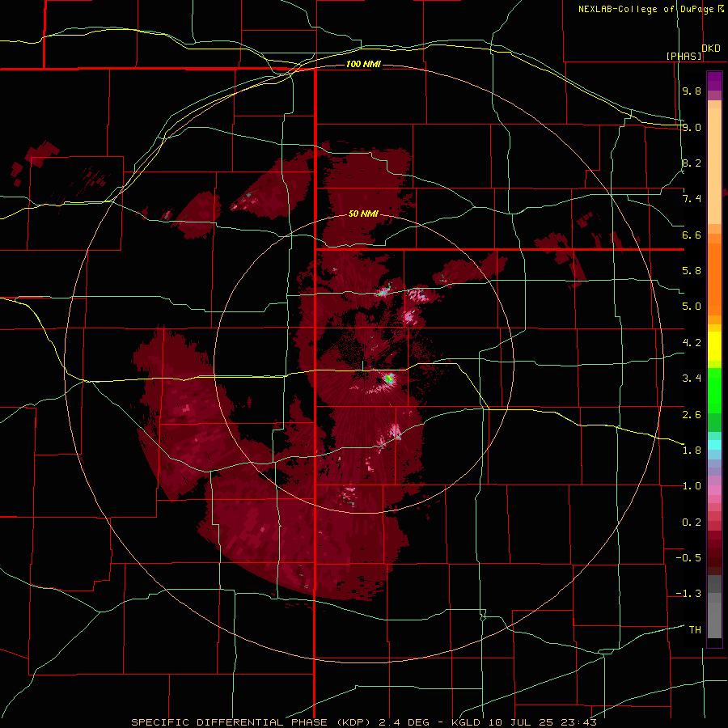
Task: Click the 4.2 value on color scale
Action: (x=692, y=343)
